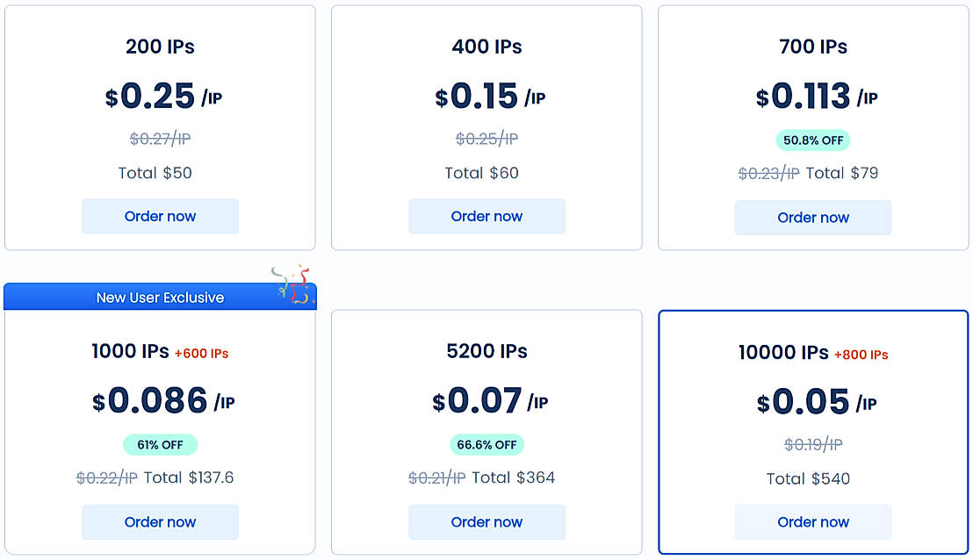Select the 5200 IPs plan heading
The height and width of the screenshot is (560, 973).
[486, 351]
